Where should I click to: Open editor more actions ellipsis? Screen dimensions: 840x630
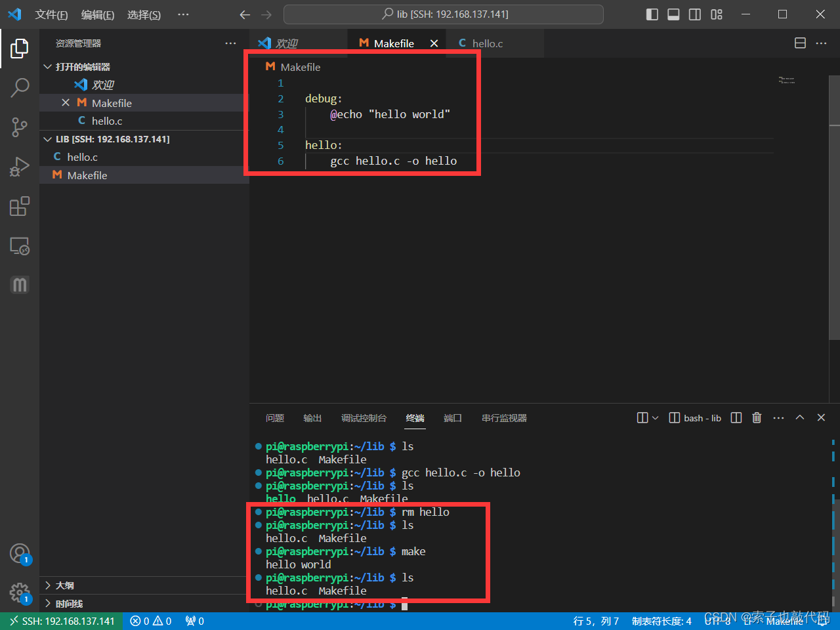(x=821, y=43)
